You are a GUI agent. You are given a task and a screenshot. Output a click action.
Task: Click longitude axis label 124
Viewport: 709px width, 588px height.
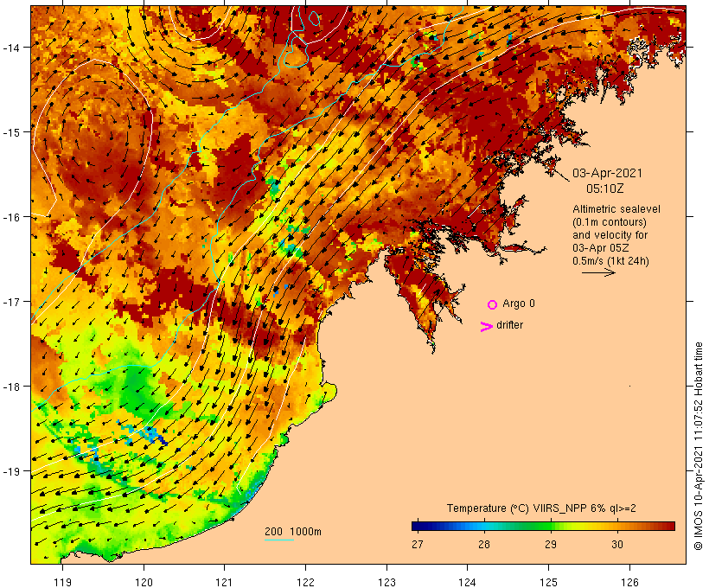pyautogui.click(x=468, y=582)
